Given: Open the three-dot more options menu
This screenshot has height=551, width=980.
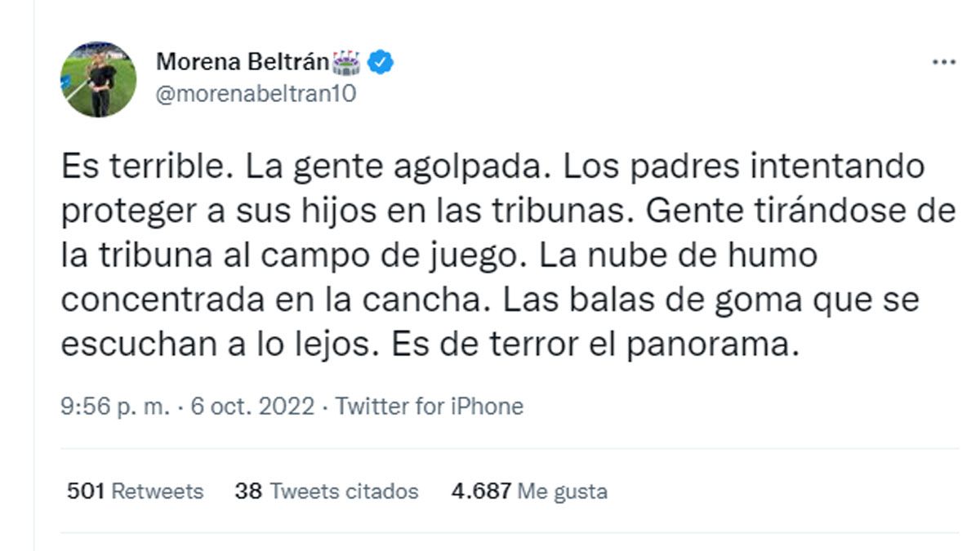Looking at the screenshot, I should click(x=943, y=61).
